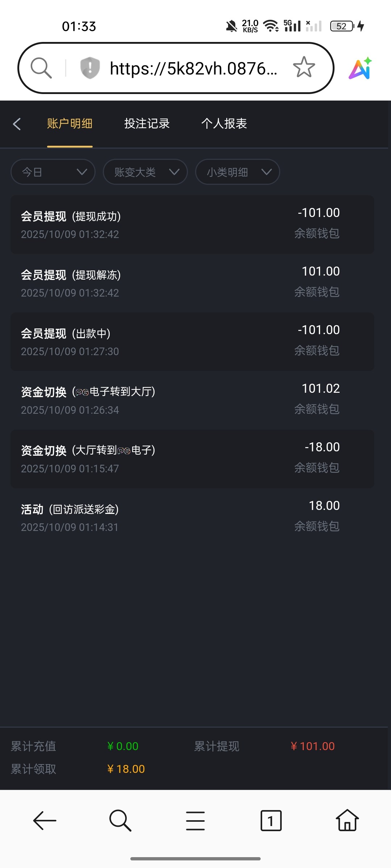Image resolution: width=391 pixels, height=868 pixels.
Task: Bookmark page with the star icon
Action: [x=304, y=67]
